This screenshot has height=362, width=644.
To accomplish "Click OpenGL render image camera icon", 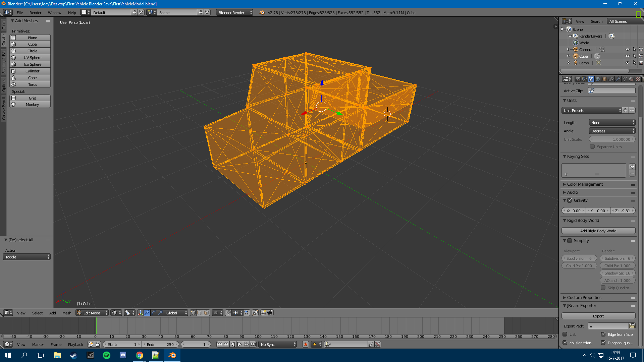I will [264, 313].
